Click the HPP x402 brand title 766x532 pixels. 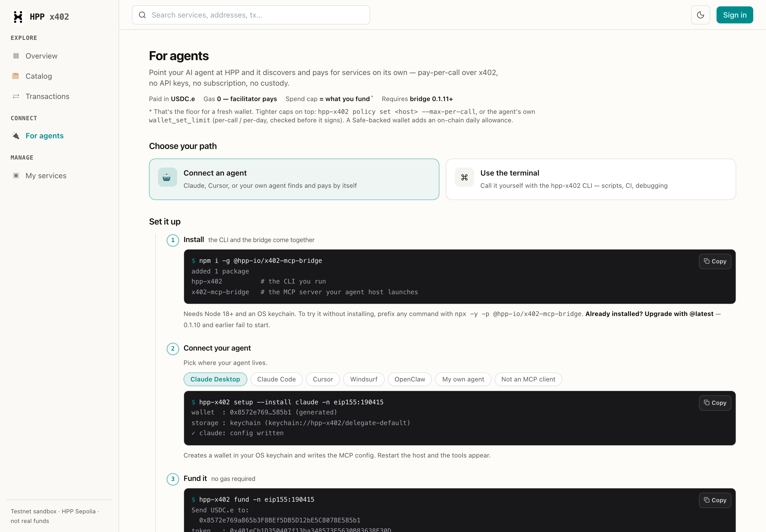(49, 17)
